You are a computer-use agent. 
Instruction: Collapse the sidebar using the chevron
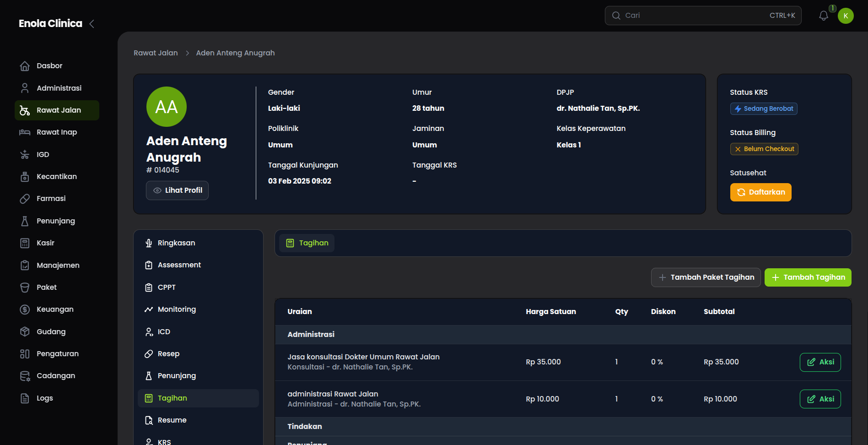(x=91, y=24)
